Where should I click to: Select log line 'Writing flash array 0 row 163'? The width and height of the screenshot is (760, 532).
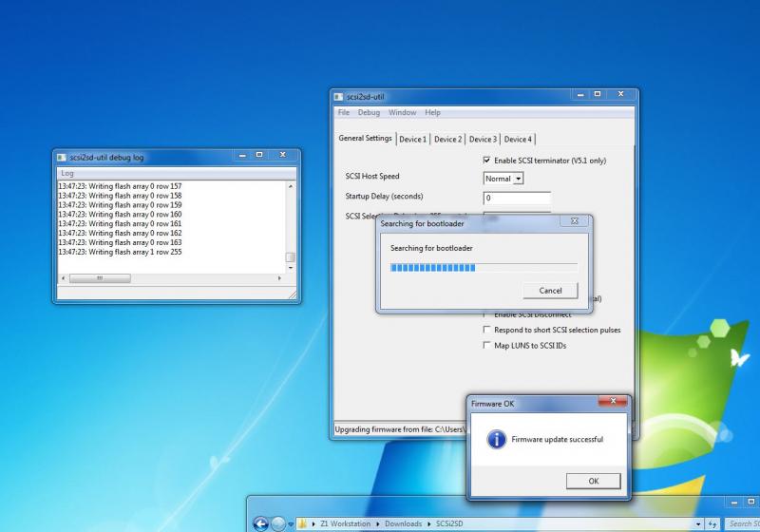121,242
